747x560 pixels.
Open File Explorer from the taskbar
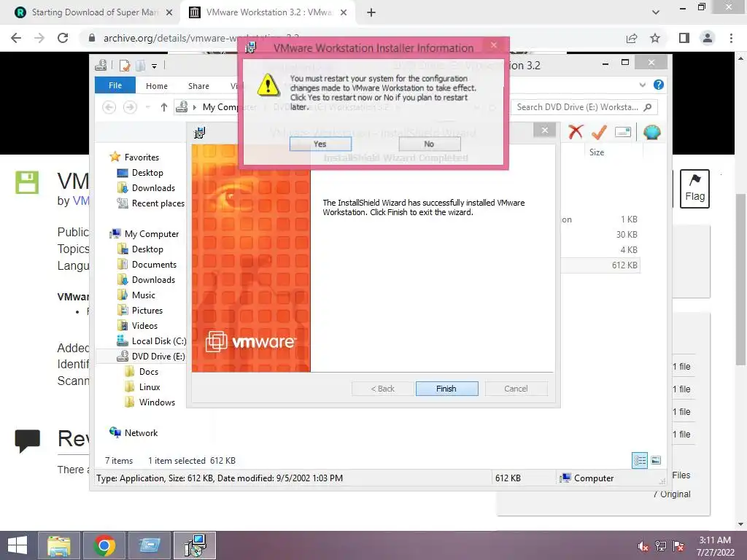click(58, 545)
